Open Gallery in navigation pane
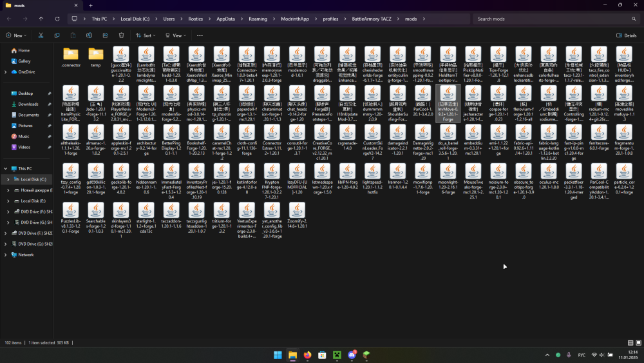The width and height of the screenshot is (644, 363). click(x=24, y=61)
